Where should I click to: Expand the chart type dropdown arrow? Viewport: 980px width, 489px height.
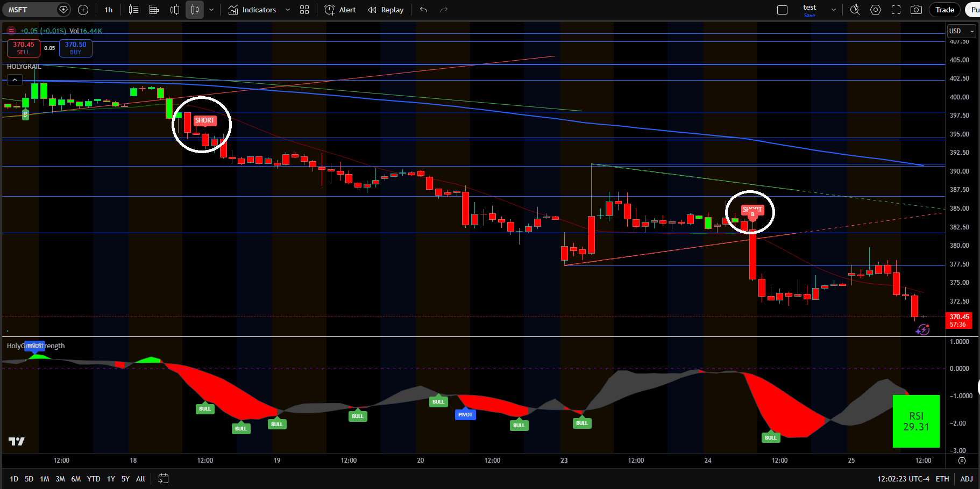tap(211, 10)
